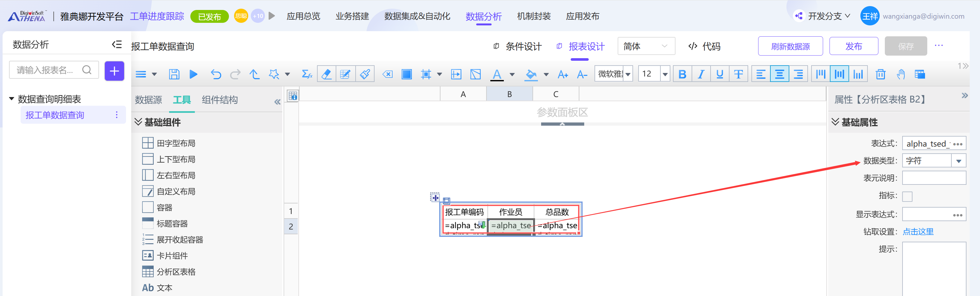Open the 简体 language dropdown
This screenshot has width=980, height=296.
(x=646, y=46)
